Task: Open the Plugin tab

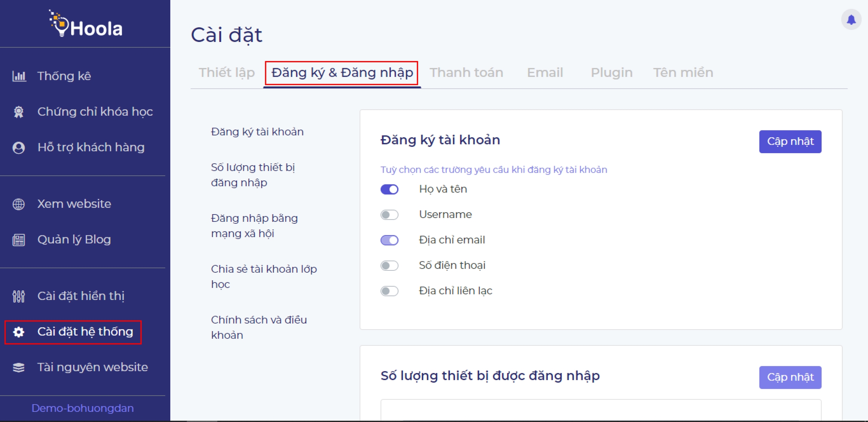Action: click(611, 72)
